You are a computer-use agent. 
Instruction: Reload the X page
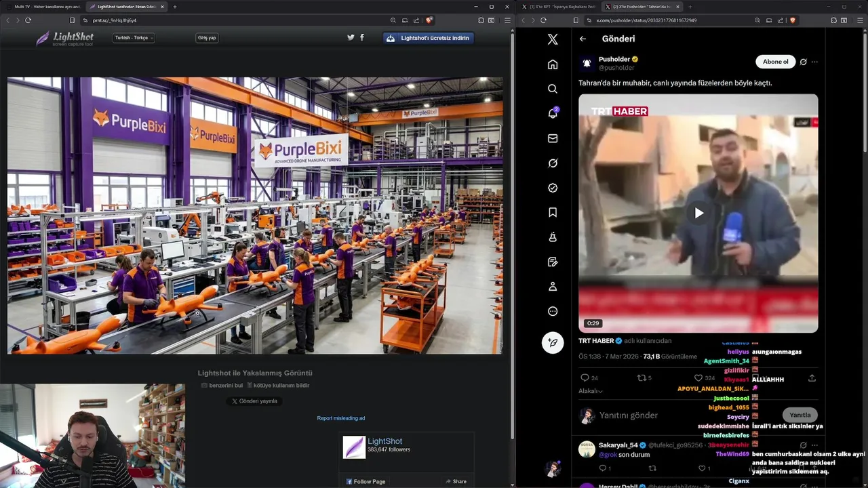[x=542, y=20]
